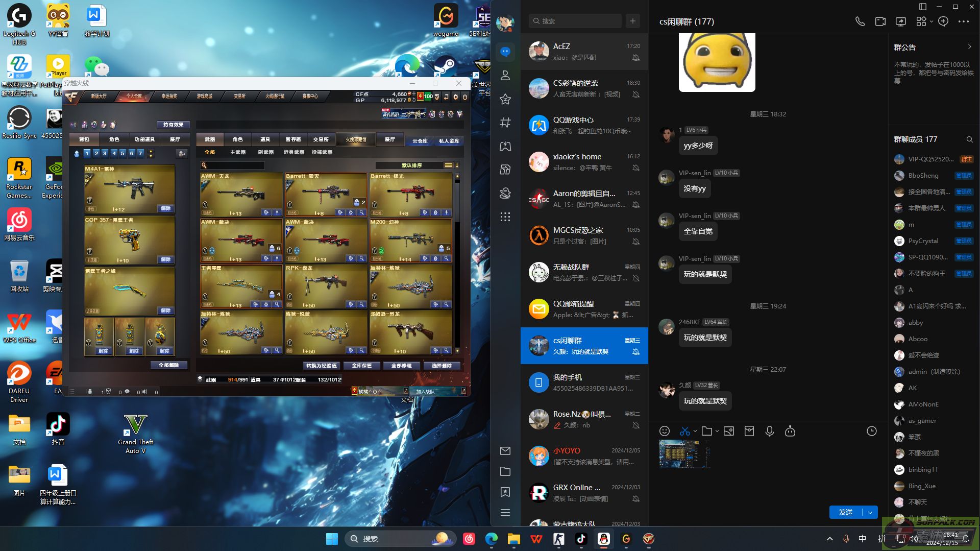Toggle the QQ sidebar panel layout icon
Image resolution: width=980 pixels, height=551 pixels.
(922, 7)
